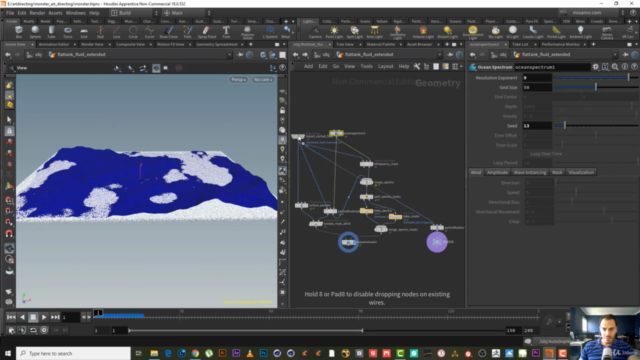The height and width of the screenshot is (360, 640).
Task: Add a Camera from the Lights shelf
Action: coord(315,32)
